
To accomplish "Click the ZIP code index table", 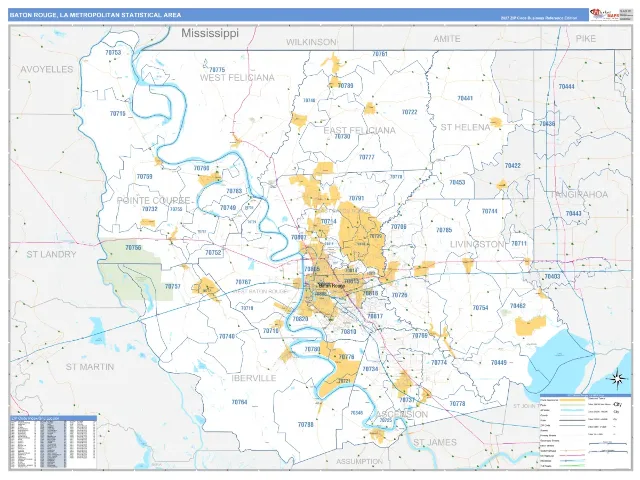I will [x=53, y=444].
